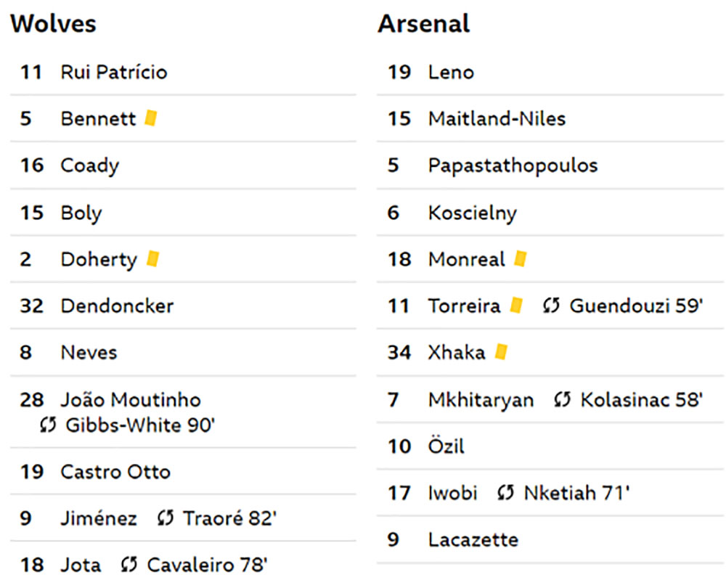This screenshot has width=726, height=588.
Task: Click the substitution arrows before Kolasinac
Action: point(563,399)
